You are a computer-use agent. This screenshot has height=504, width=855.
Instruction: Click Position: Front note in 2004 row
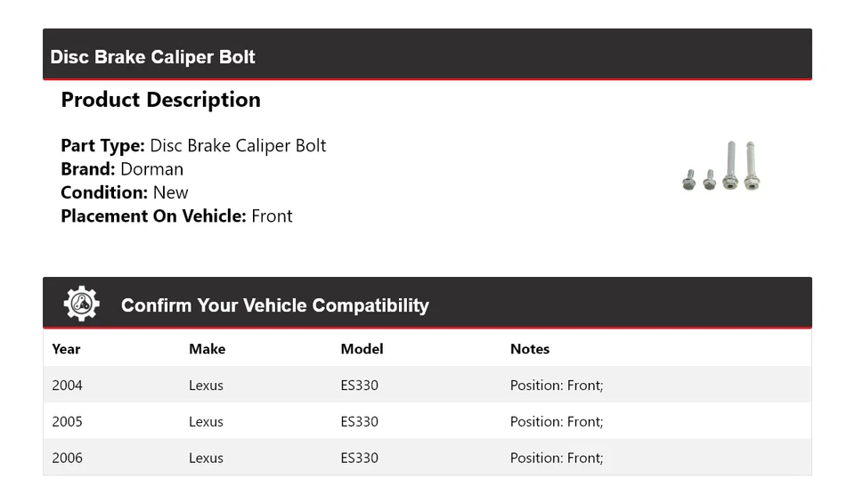(556, 386)
